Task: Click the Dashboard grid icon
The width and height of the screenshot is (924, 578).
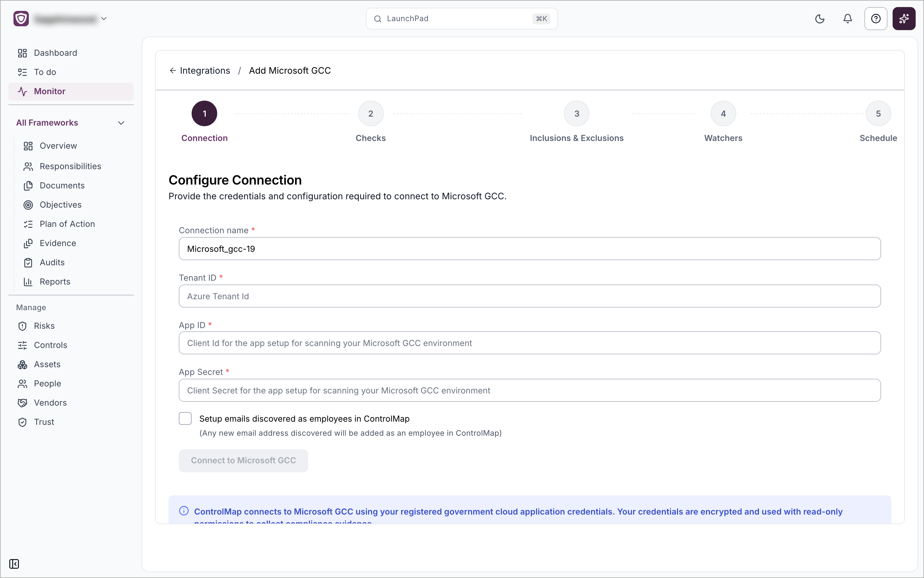Action: pos(22,53)
